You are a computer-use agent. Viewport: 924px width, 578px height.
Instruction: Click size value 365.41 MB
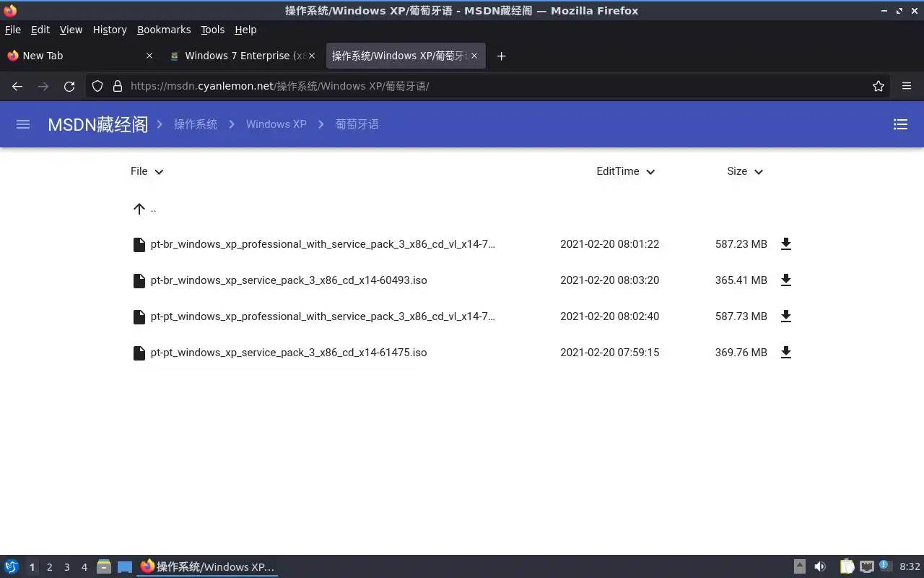(741, 280)
